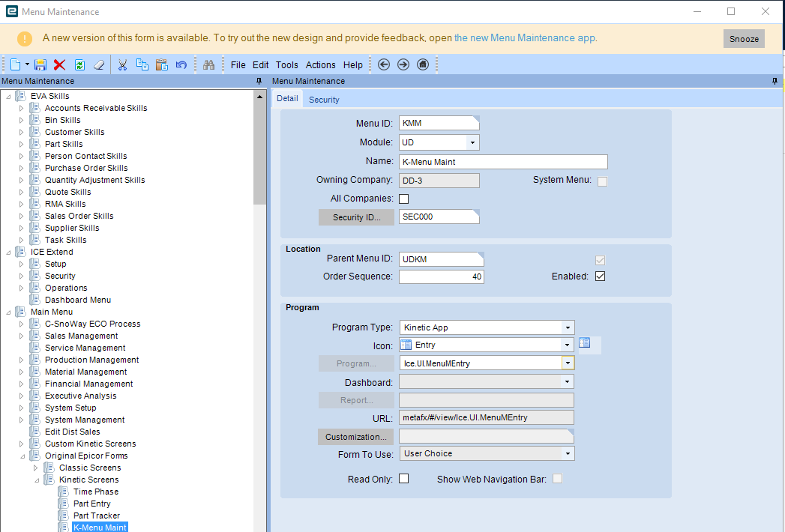Uncheck the Enabled checkbox
The height and width of the screenshot is (532, 785).
[x=600, y=276]
